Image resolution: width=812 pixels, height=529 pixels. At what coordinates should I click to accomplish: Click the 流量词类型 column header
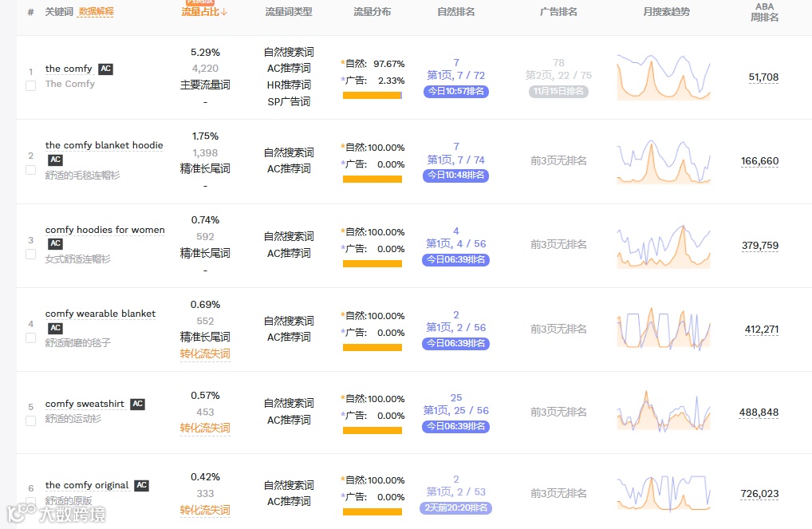pyautogui.click(x=289, y=12)
